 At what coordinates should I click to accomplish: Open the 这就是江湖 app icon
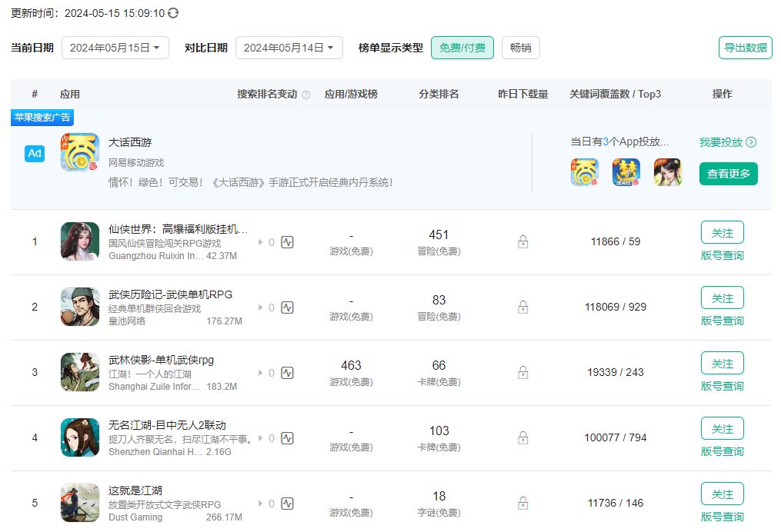coord(80,503)
